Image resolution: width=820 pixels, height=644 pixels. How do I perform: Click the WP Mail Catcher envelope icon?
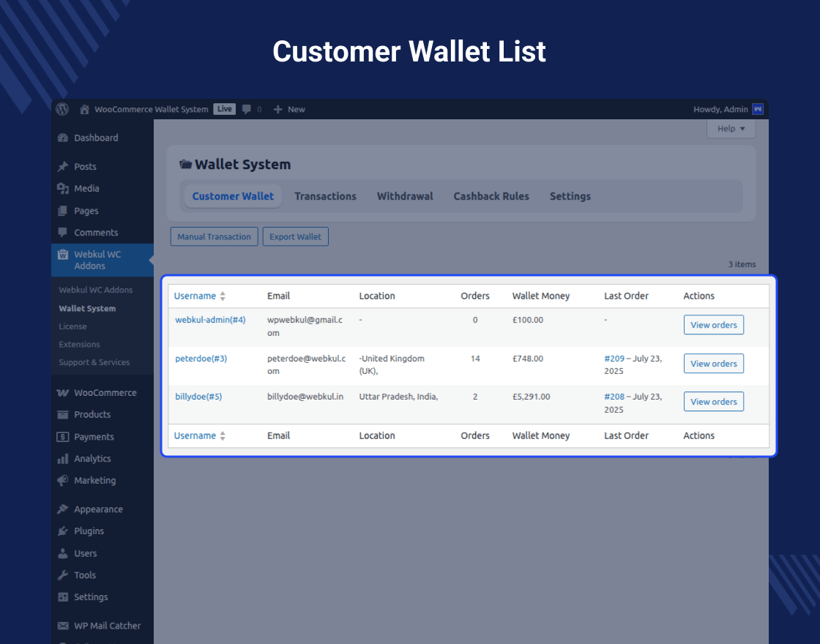click(63, 626)
